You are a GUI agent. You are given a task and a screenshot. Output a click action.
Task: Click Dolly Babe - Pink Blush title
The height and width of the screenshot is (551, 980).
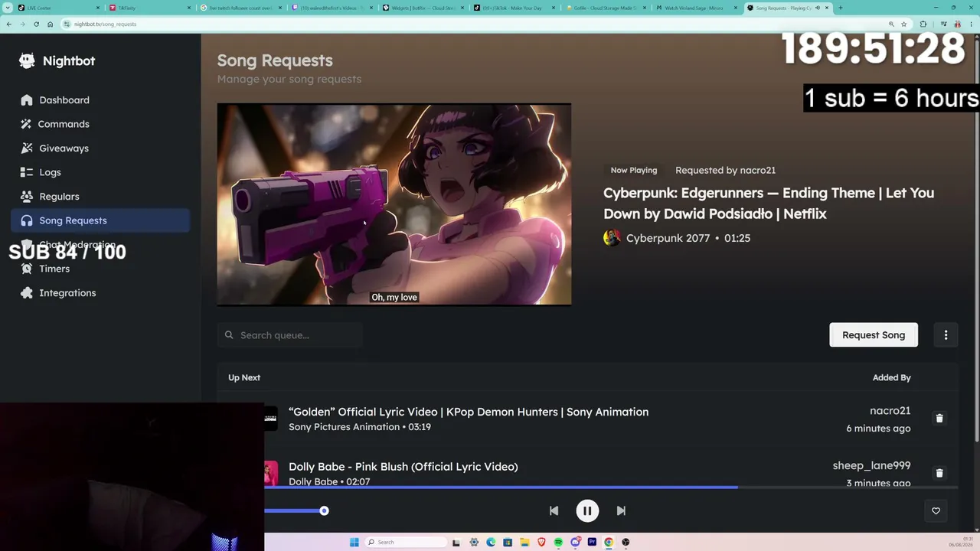(403, 467)
